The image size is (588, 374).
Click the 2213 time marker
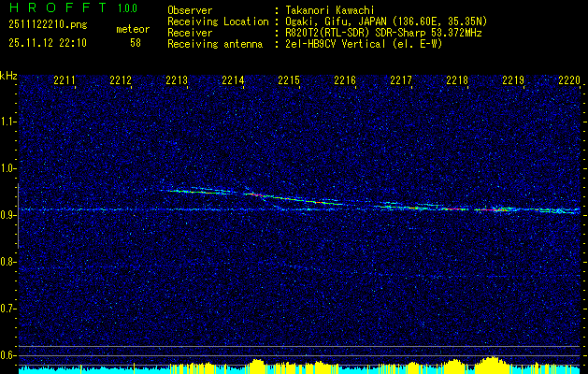177,79
